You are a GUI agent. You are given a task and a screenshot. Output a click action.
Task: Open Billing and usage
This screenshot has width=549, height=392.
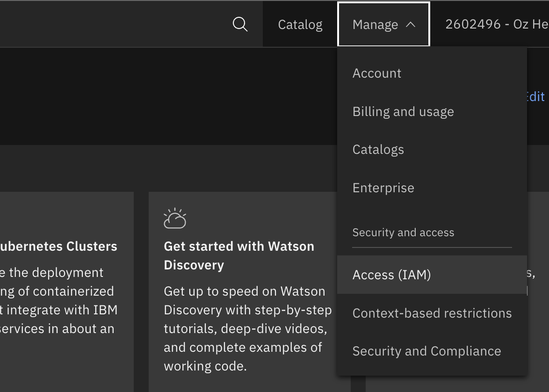point(403,112)
